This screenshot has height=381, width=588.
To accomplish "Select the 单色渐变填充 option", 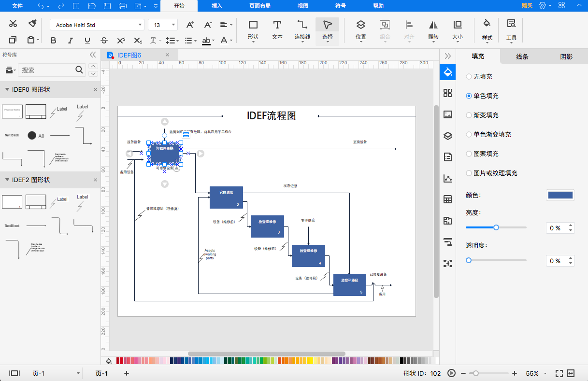I will (488, 135).
